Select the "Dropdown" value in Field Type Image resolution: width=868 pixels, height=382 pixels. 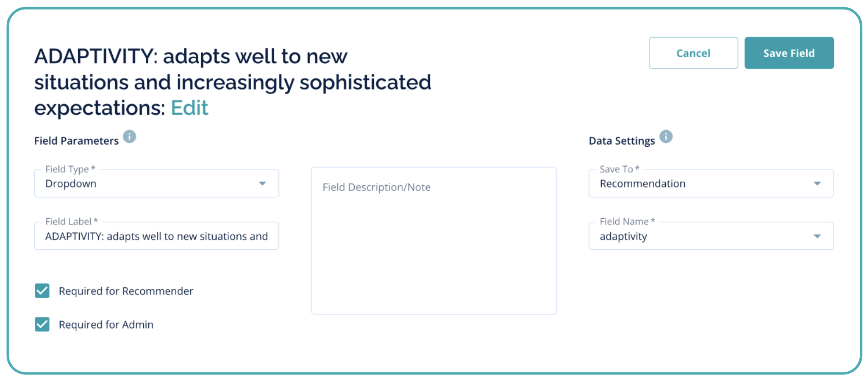pos(71,184)
